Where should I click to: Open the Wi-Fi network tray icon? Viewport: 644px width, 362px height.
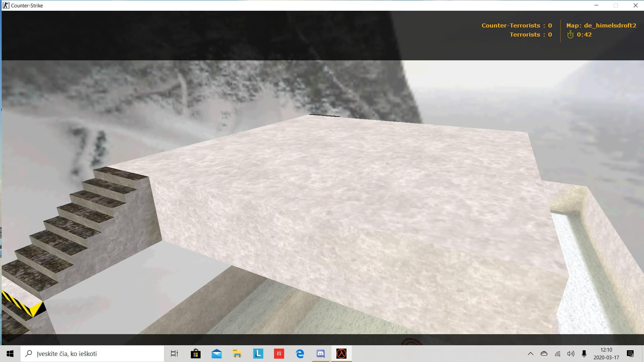pos(558,354)
